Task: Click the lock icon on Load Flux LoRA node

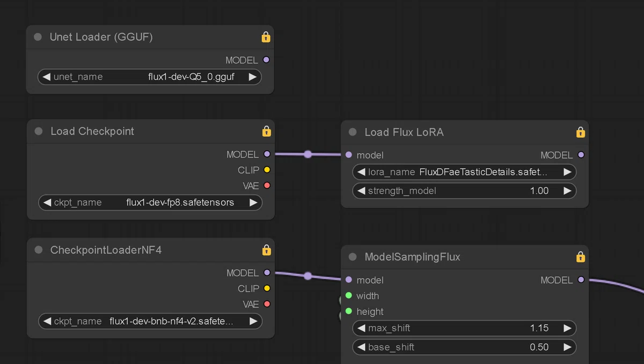Action: click(x=580, y=132)
